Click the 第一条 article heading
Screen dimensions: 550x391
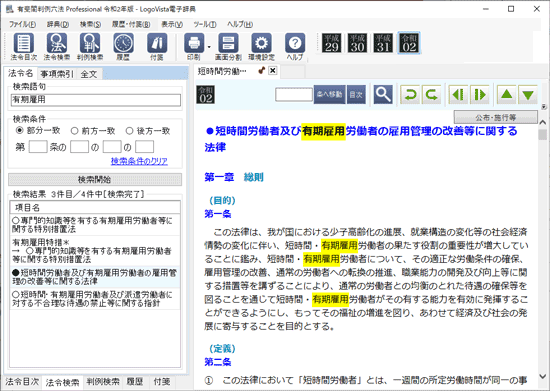pyautogui.click(x=218, y=214)
